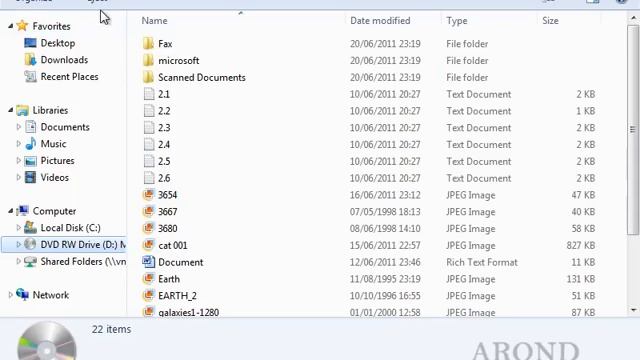Screen dimensions: 640x360
Task: Select Computer in navigation pane
Action: point(54,211)
